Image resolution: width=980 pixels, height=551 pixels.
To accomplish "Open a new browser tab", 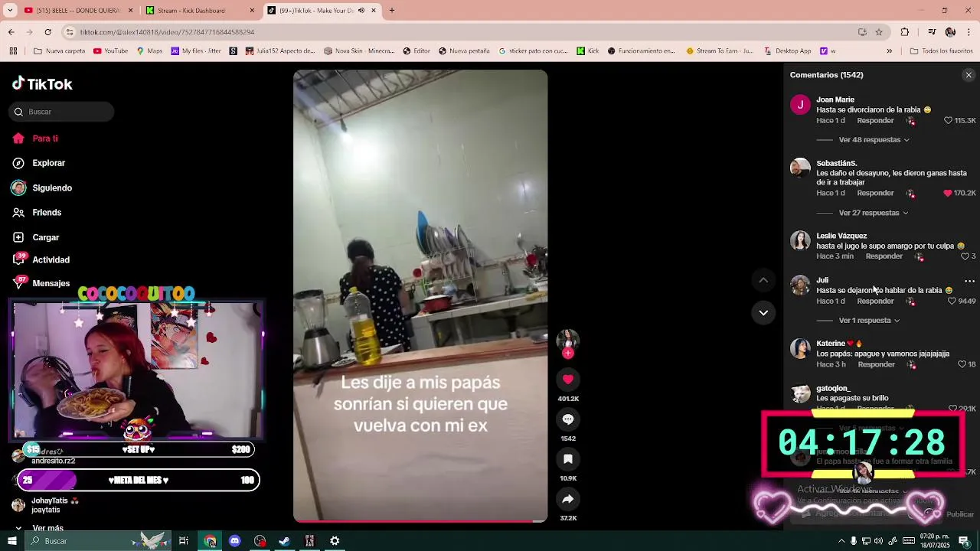I will coord(392,11).
